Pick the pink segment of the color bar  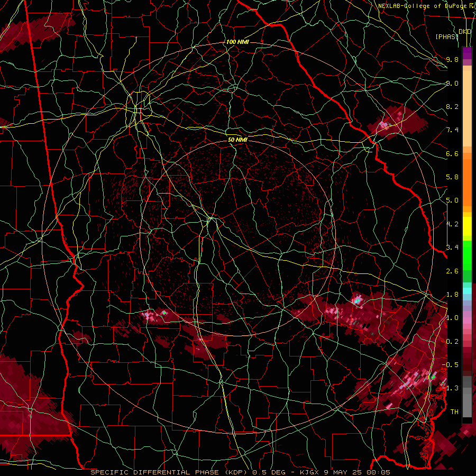[467, 321]
